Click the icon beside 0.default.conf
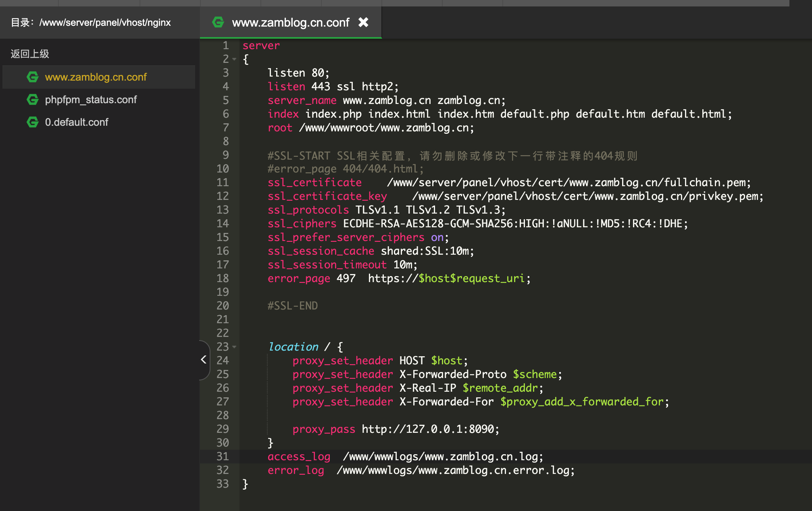Screen dimensions: 812x511 tap(33, 122)
